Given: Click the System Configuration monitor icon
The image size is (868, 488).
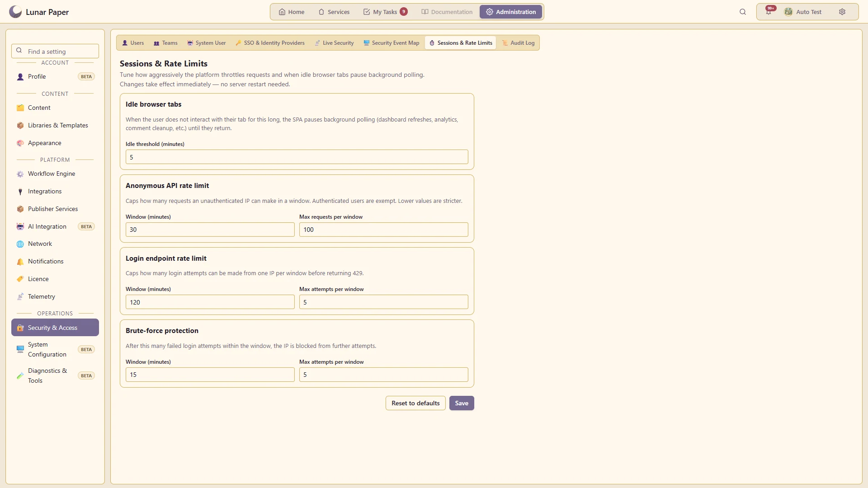Looking at the screenshot, I should tap(20, 349).
